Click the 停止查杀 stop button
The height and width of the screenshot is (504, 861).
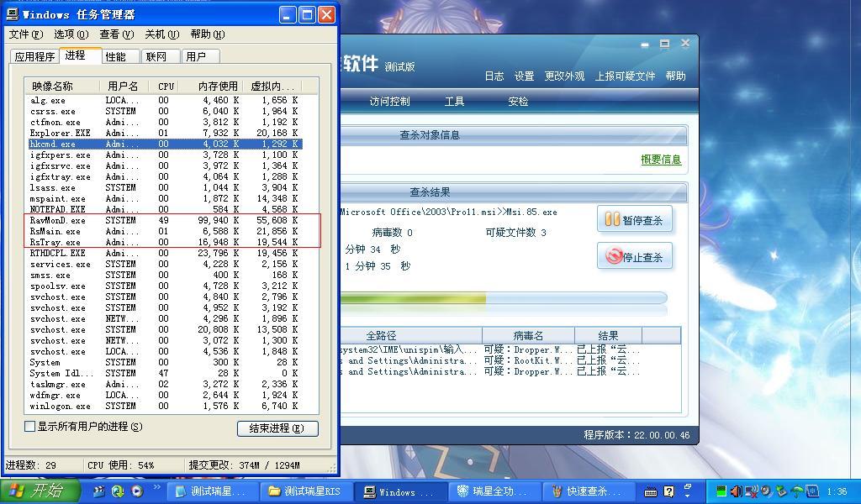(x=634, y=256)
